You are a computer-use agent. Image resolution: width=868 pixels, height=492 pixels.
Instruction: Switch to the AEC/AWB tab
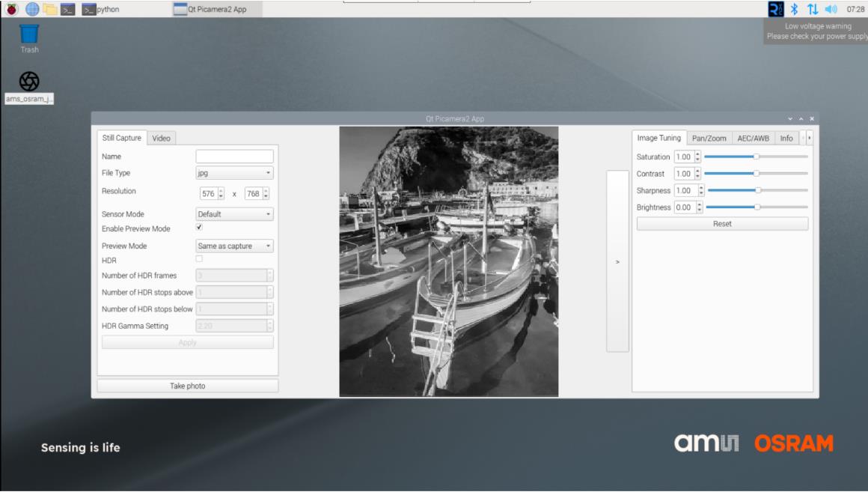[x=753, y=139]
